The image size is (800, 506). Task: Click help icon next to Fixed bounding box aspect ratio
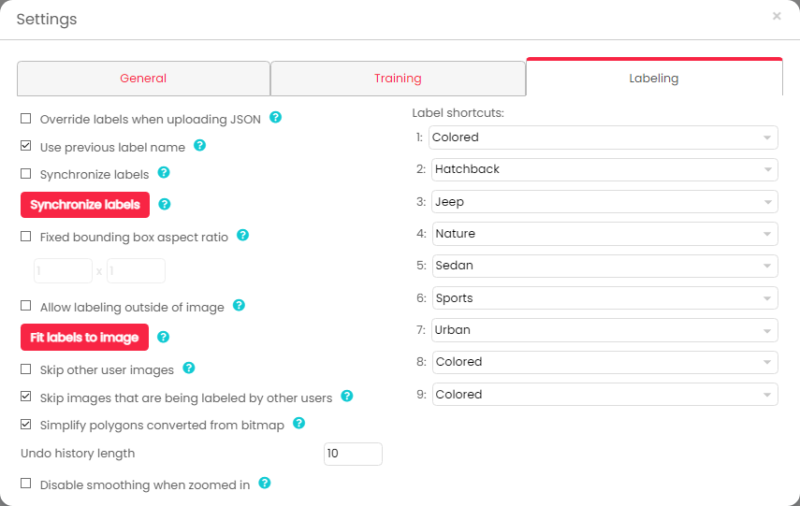(x=243, y=237)
